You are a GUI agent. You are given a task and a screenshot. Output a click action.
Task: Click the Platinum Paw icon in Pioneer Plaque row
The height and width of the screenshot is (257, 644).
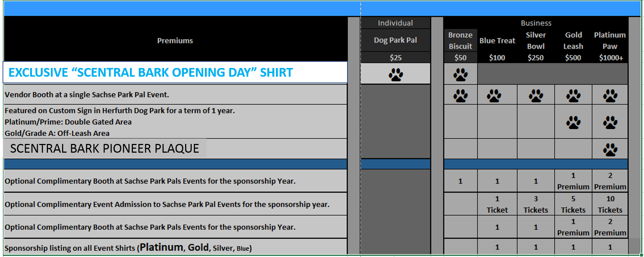click(x=610, y=149)
